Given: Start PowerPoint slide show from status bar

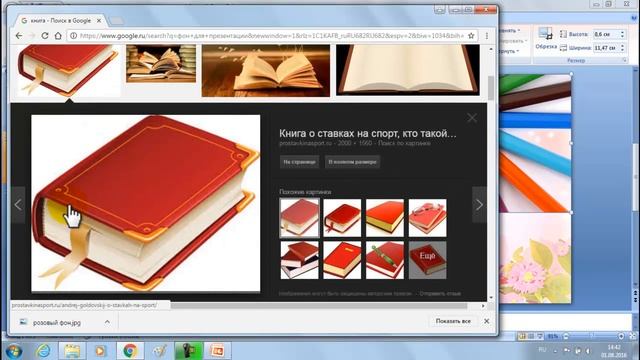Looking at the screenshot, I should (x=540, y=336).
